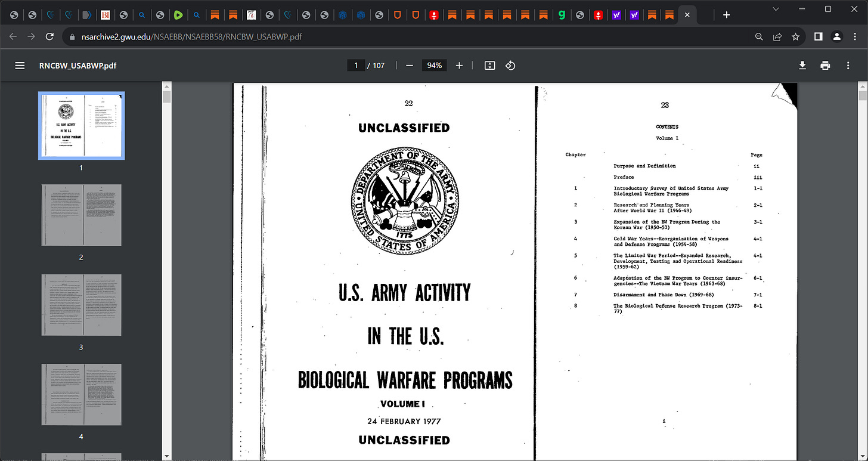This screenshot has height=461, width=868.
Task: Click the 'U.S. ARMY ACTIVITY' title line
Action: coord(405,293)
